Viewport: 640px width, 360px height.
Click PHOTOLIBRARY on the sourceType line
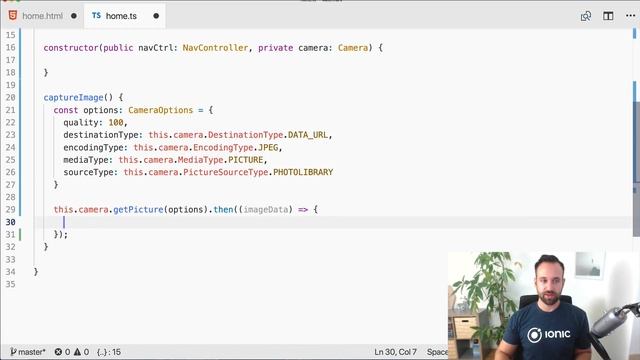point(303,172)
